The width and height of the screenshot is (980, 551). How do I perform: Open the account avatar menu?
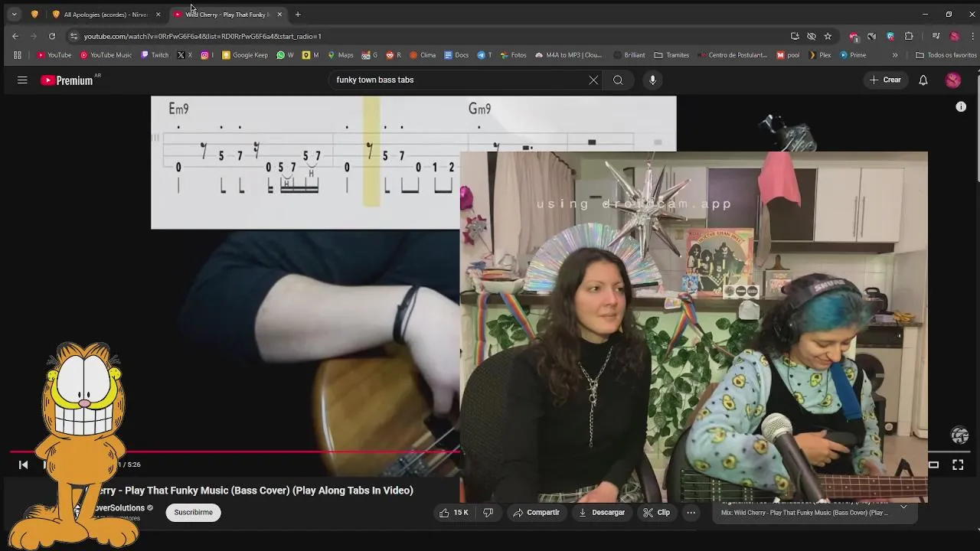[953, 80]
